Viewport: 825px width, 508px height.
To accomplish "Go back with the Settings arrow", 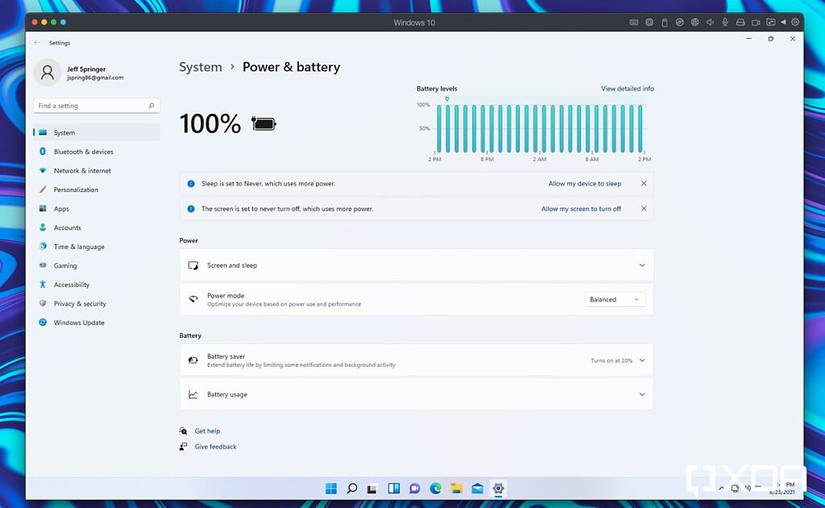I will point(37,43).
